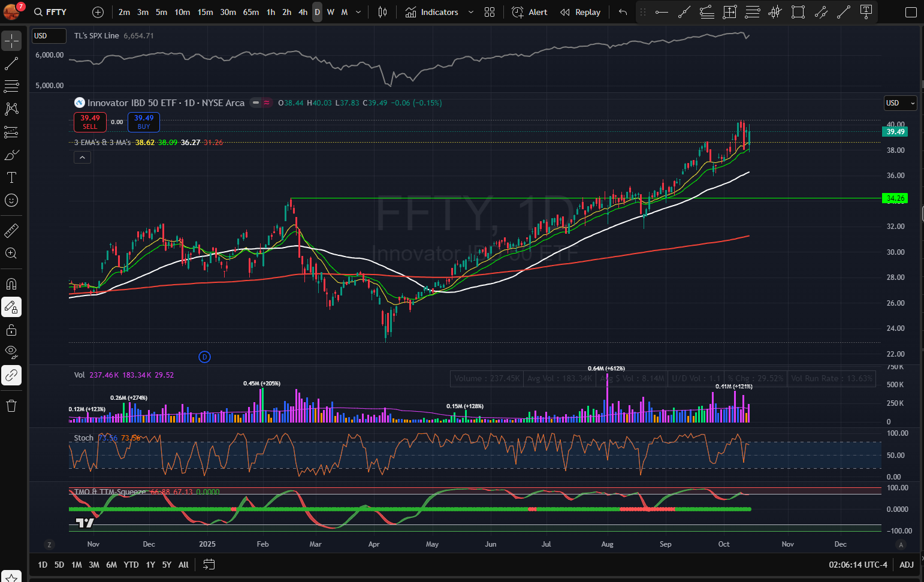Select the parallel channel tool in favorites bar
Viewport: 924px width, 582px height.
821,12
